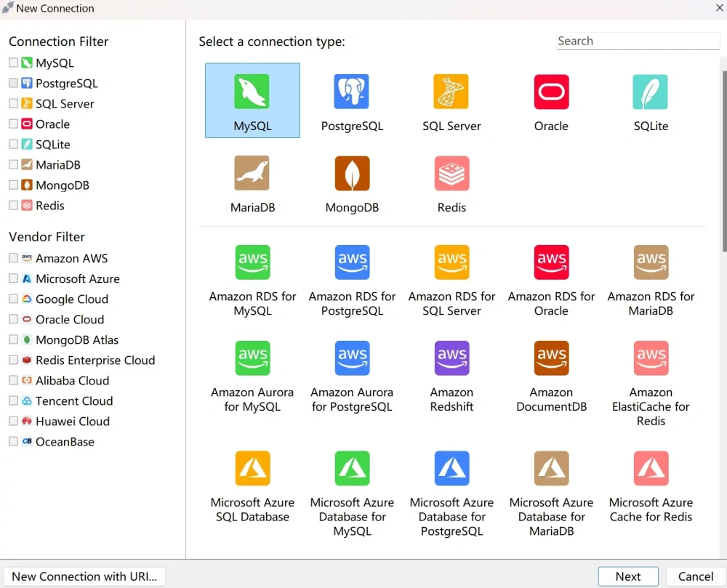The height and width of the screenshot is (588, 727).
Task: Check the Redis Enterprise Cloud filter
Action: [x=13, y=360]
